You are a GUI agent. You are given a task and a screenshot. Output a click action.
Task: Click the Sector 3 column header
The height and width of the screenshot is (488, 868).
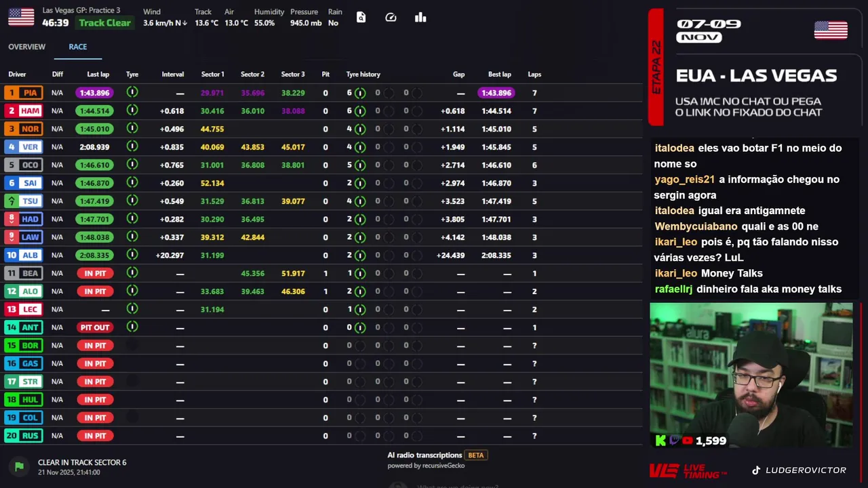(293, 75)
